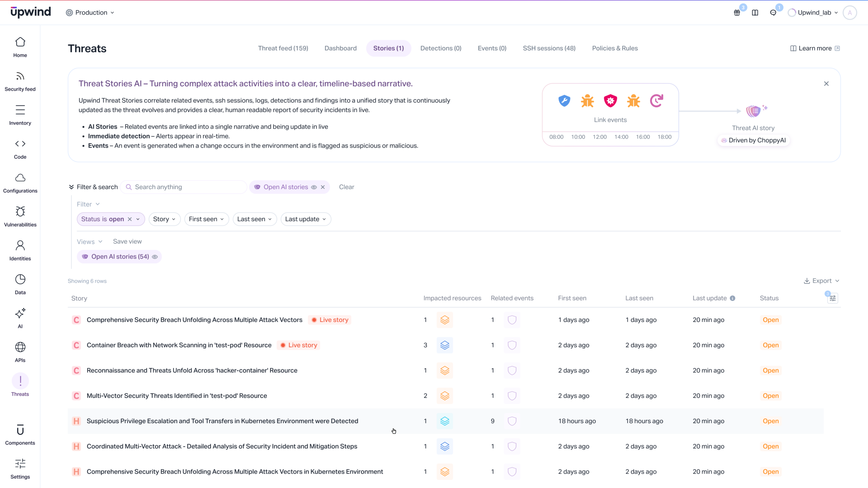This screenshot has width=868, height=488.
Task: Switch to the Threat feed (159) tab
Action: point(283,48)
